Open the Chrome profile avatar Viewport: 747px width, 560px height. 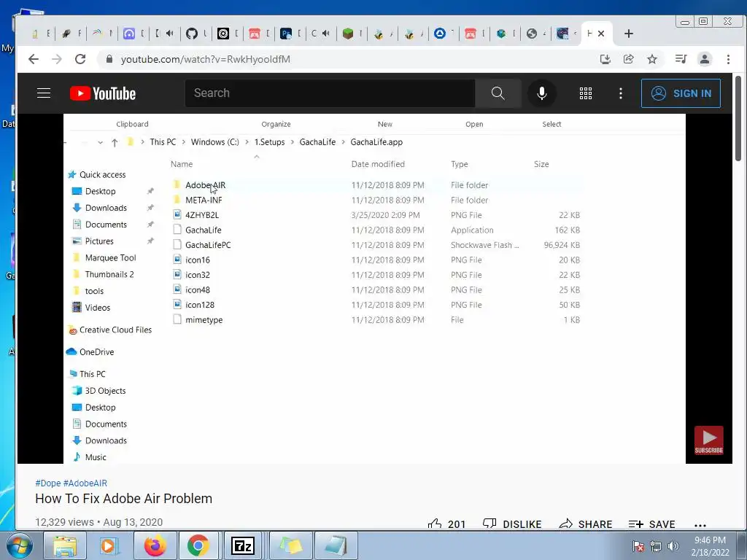705,59
